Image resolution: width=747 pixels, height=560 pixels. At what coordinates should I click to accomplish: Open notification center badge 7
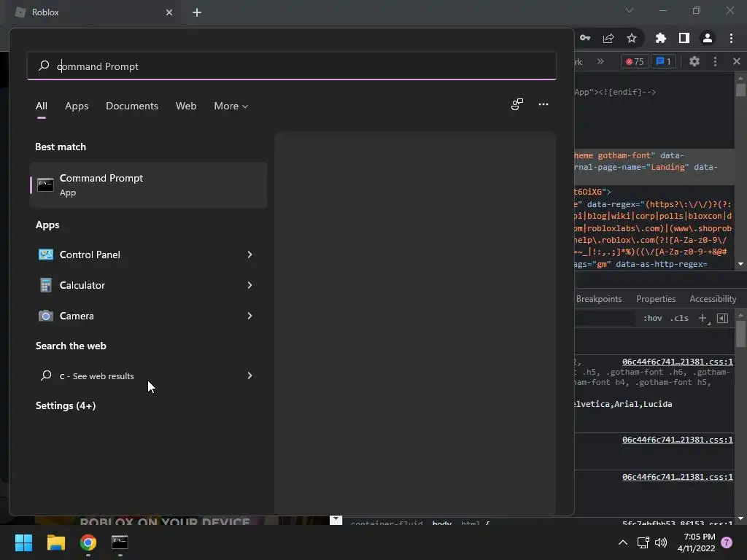click(x=726, y=542)
